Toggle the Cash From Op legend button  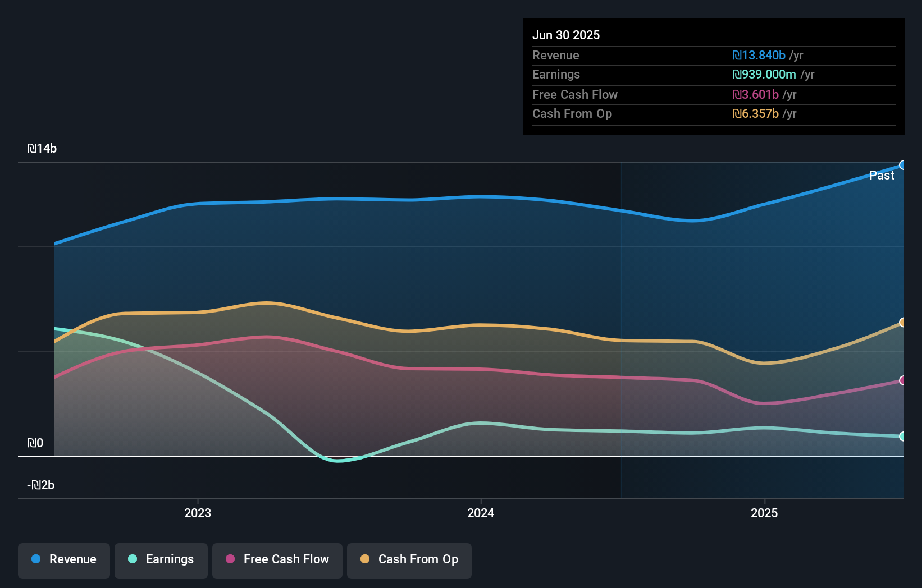point(409,561)
